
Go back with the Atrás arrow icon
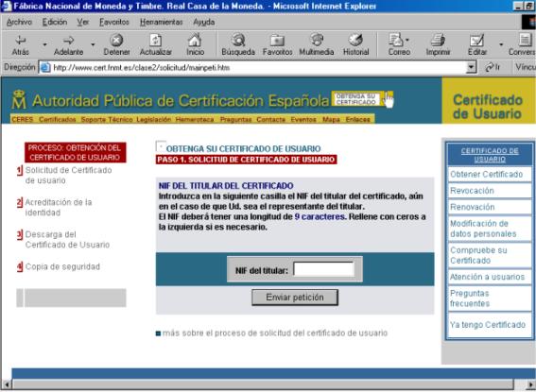[x=21, y=41]
